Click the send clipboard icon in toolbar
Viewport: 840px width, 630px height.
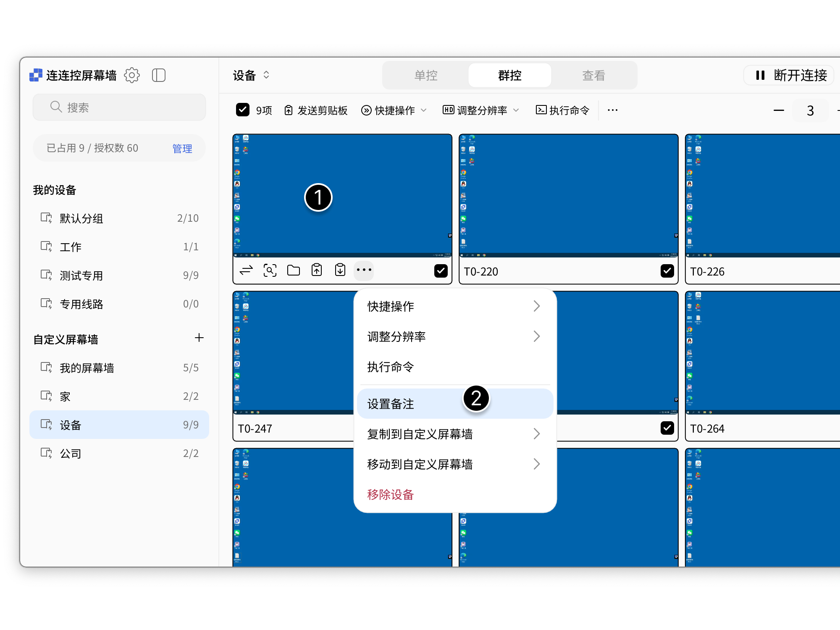(289, 110)
